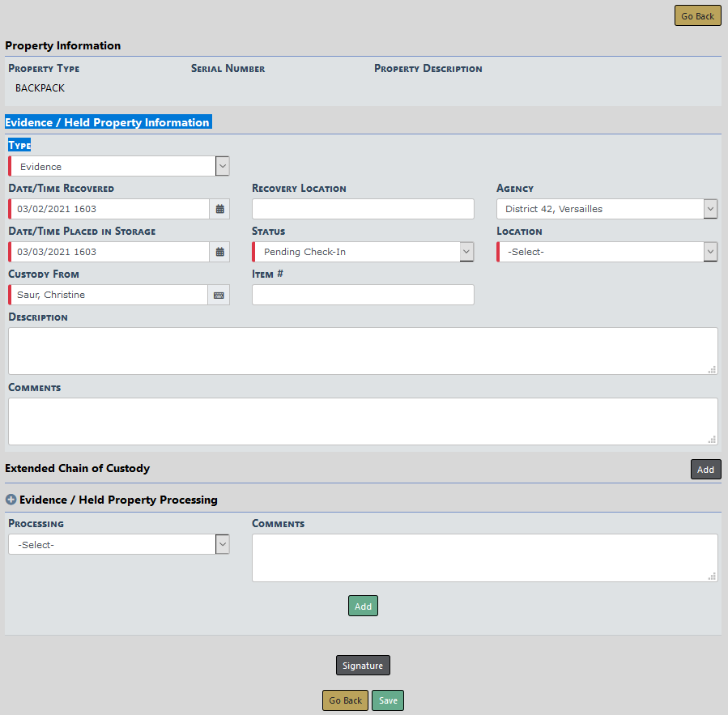Screen dimensions: 728x715
Task: Open the Agency dropdown
Action: click(607, 209)
